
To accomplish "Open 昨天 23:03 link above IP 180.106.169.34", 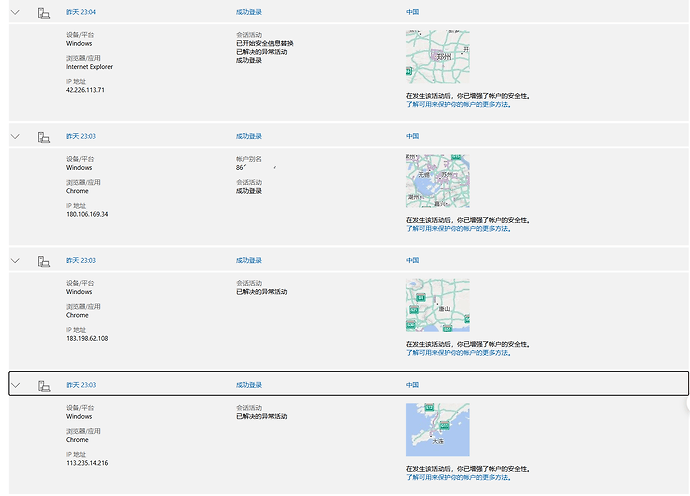I will (81, 136).
